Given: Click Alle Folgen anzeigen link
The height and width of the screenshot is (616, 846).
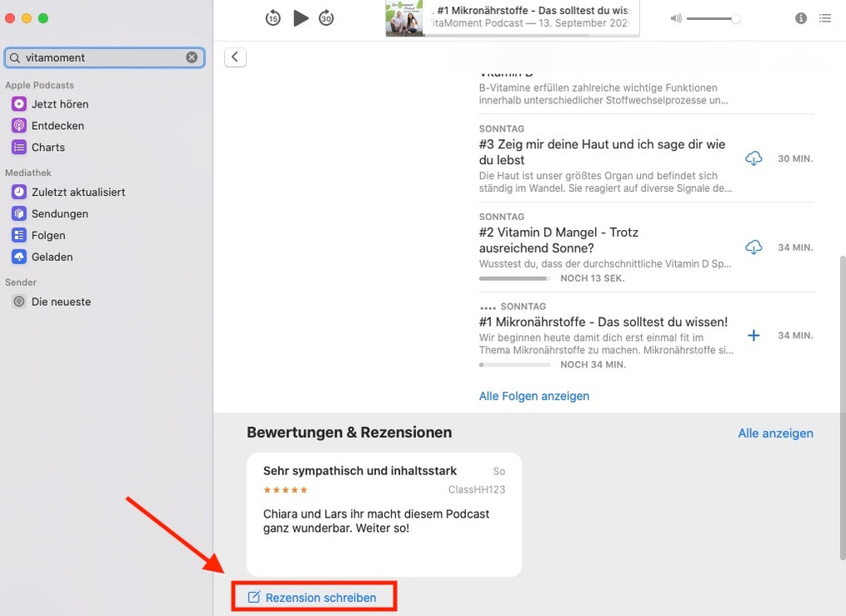Looking at the screenshot, I should click(534, 396).
